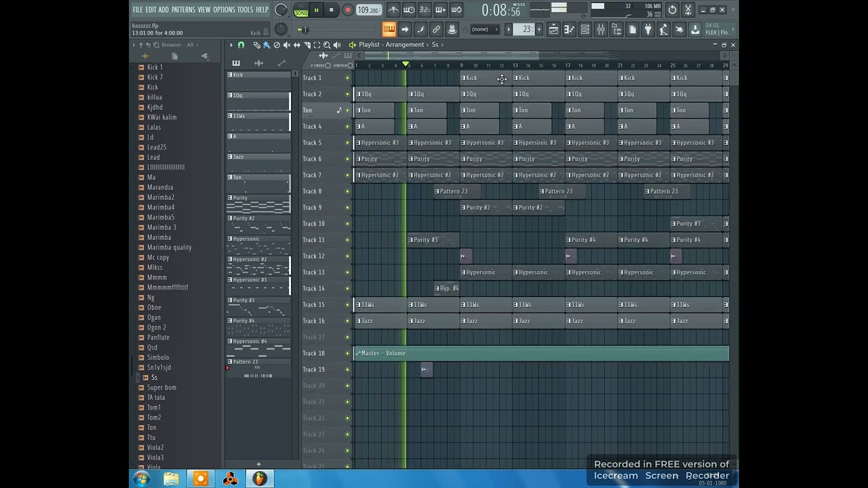Select the Paint brush tool
The height and width of the screenshot is (488, 868).
click(x=267, y=45)
